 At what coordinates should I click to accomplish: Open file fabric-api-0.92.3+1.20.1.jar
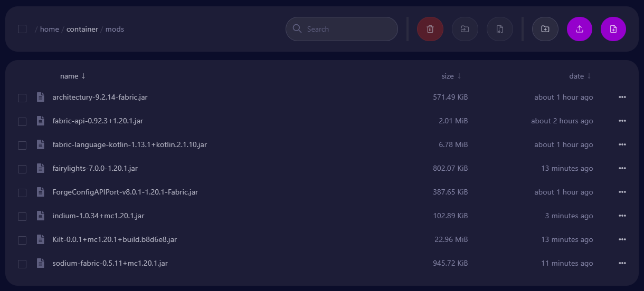click(98, 121)
